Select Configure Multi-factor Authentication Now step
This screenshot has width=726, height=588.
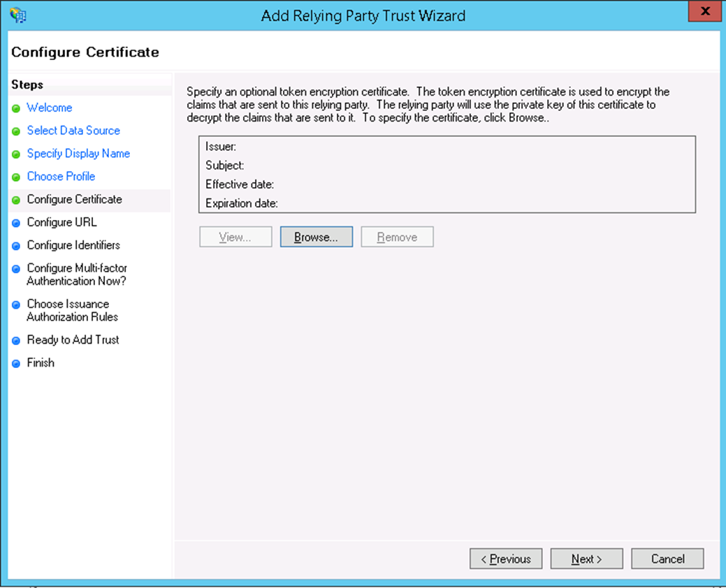click(77, 274)
